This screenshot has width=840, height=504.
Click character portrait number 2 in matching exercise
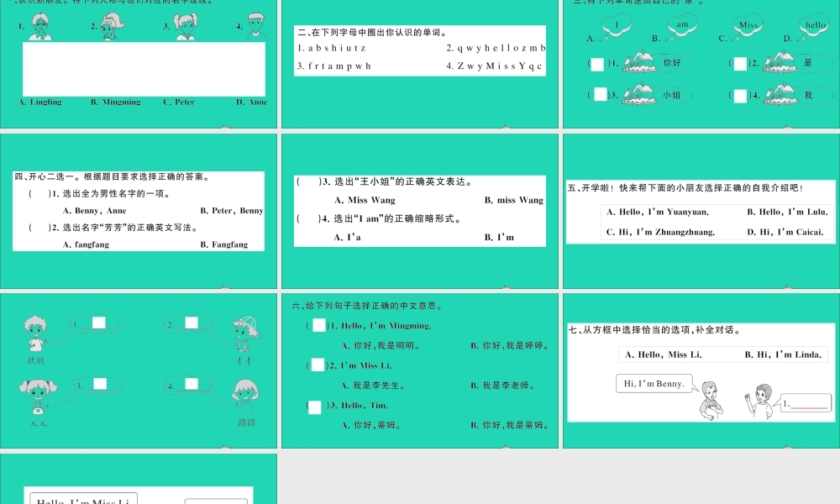click(x=113, y=27)
